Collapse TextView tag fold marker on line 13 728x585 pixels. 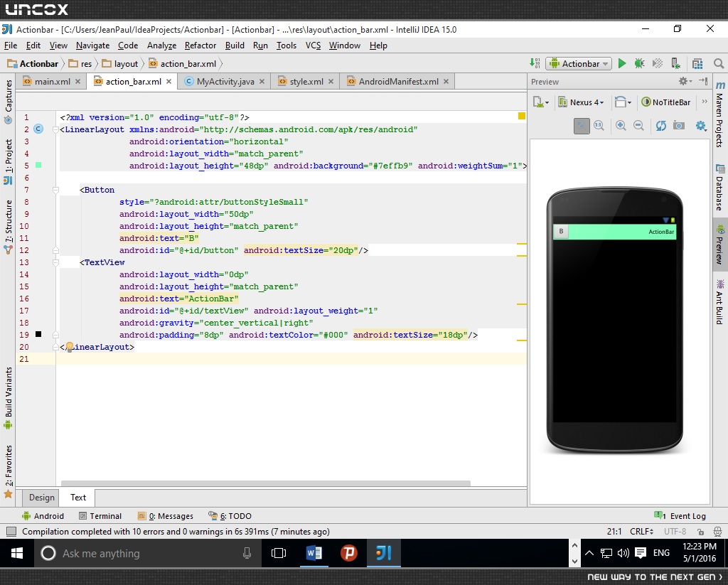55,262
